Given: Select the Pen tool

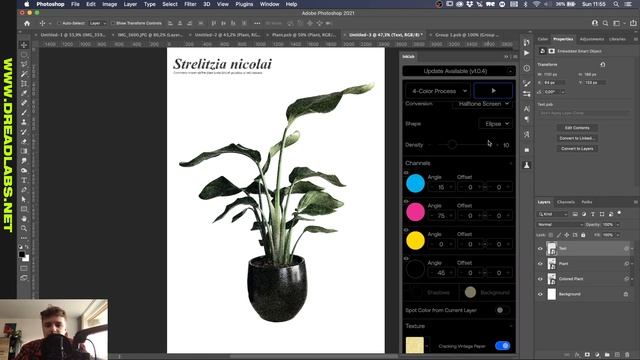Looking at the screenshot, I should click(x=24, y=190).
